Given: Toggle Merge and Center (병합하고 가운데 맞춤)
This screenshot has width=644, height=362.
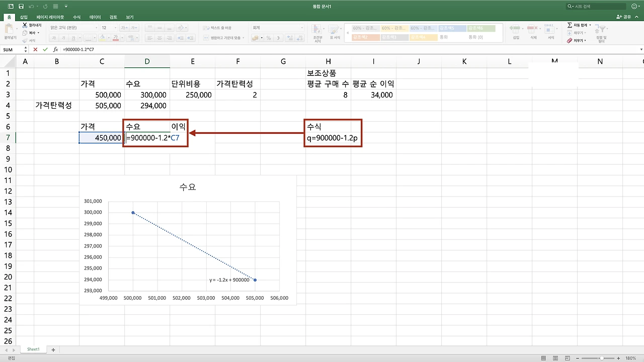Looking at the screenshot, I should (222, 38).
